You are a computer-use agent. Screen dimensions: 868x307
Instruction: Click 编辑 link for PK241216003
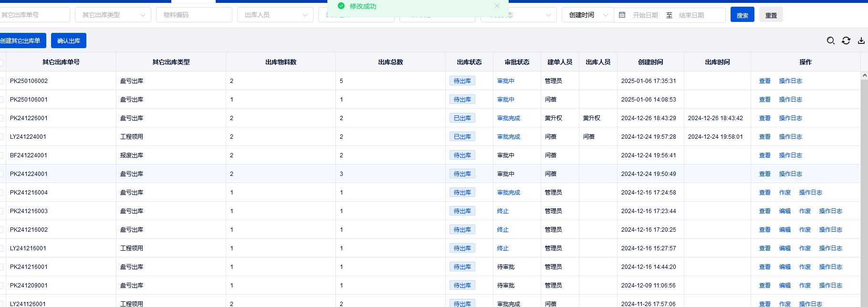784,211
